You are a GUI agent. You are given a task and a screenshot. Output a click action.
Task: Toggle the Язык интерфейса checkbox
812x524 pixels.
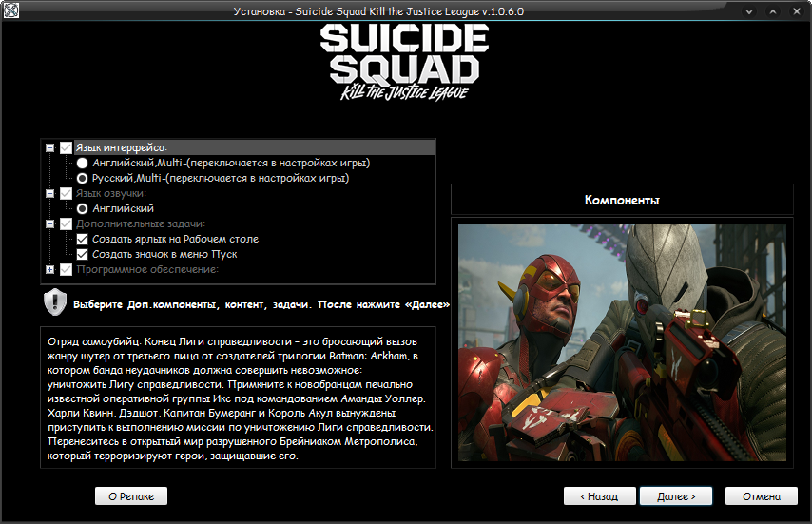[66, 147]
